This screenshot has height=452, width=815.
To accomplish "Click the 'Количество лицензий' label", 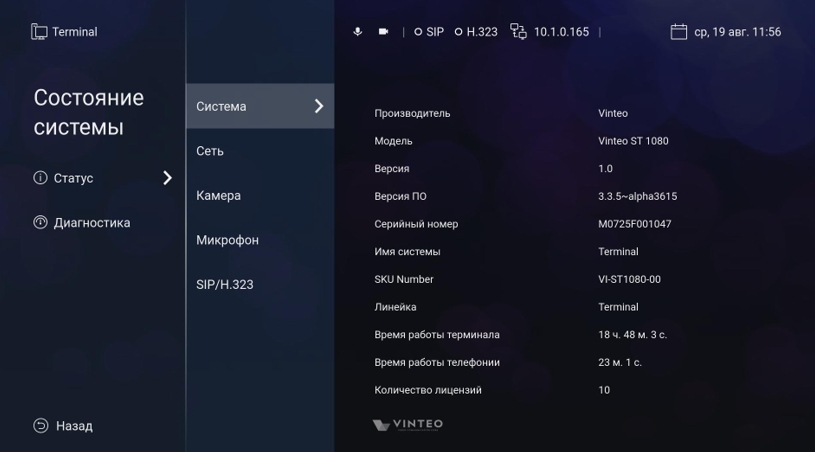I will [x=428, y=390].
